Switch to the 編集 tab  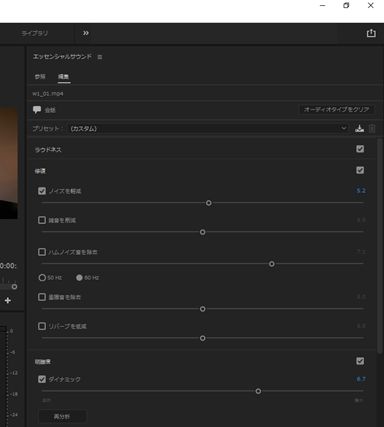click(63, 77)
